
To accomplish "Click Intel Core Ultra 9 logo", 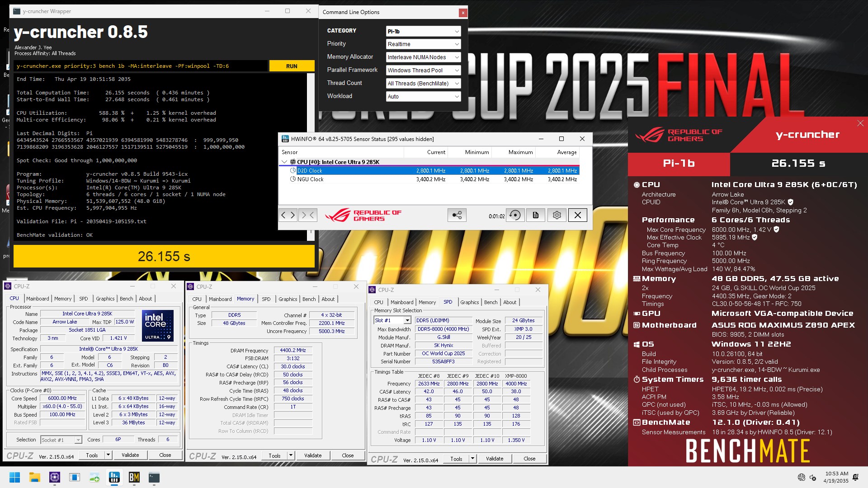I will tap(158, 326).
